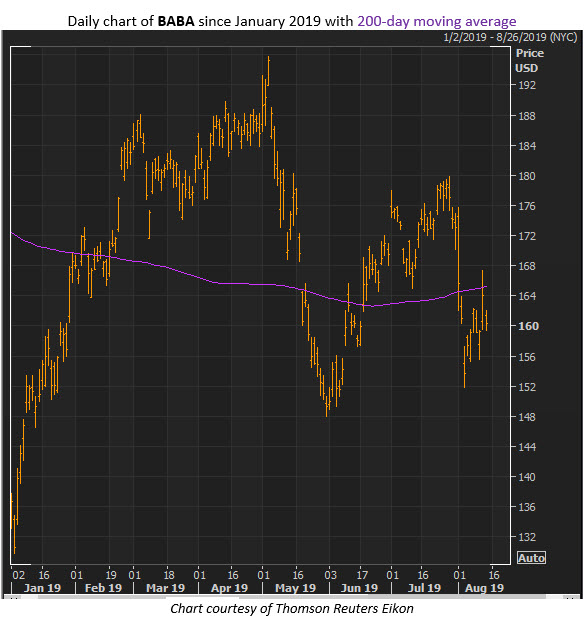Select the Mar 19 month label
The image size is (587, 626).
click(x=165, y=588)
